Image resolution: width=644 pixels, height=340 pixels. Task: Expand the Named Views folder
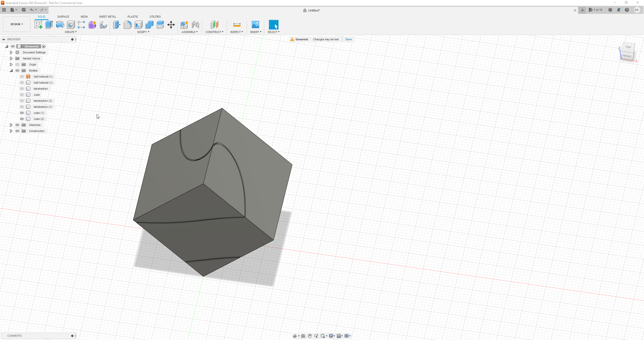11,58
